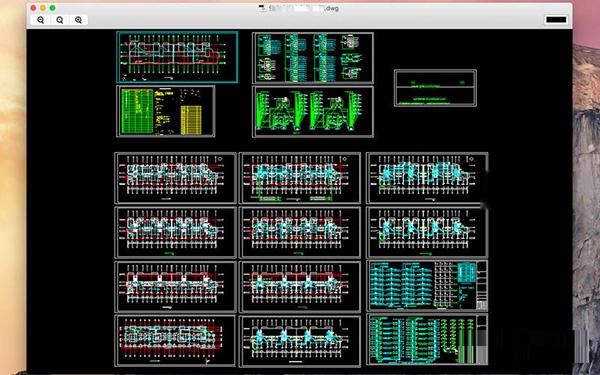600x375 pixels.
Task: Select the small title sheet with green text lines
Action: [435, 88]
